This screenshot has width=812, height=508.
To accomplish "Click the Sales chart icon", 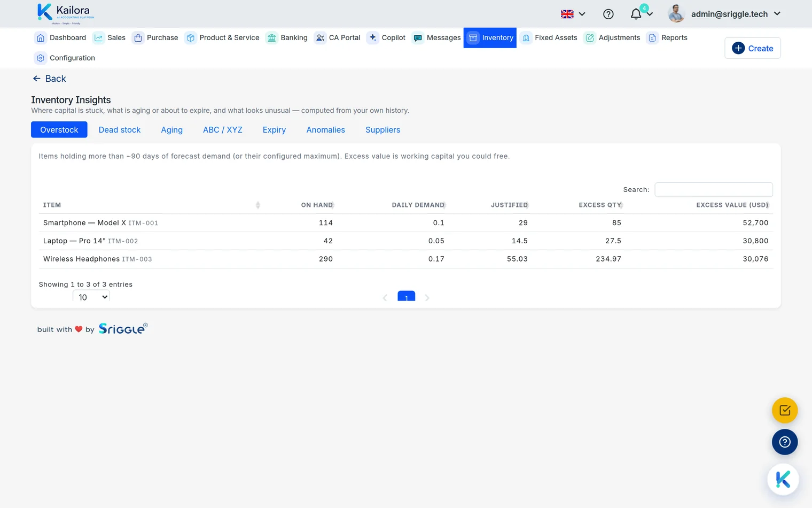I will [x=98, y=38].
